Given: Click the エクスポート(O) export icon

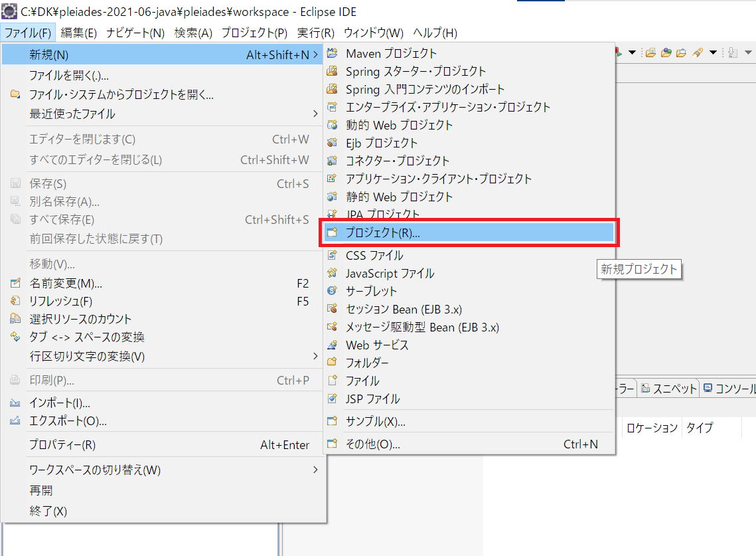Looking at the screenshot, I should pos(15,420).
